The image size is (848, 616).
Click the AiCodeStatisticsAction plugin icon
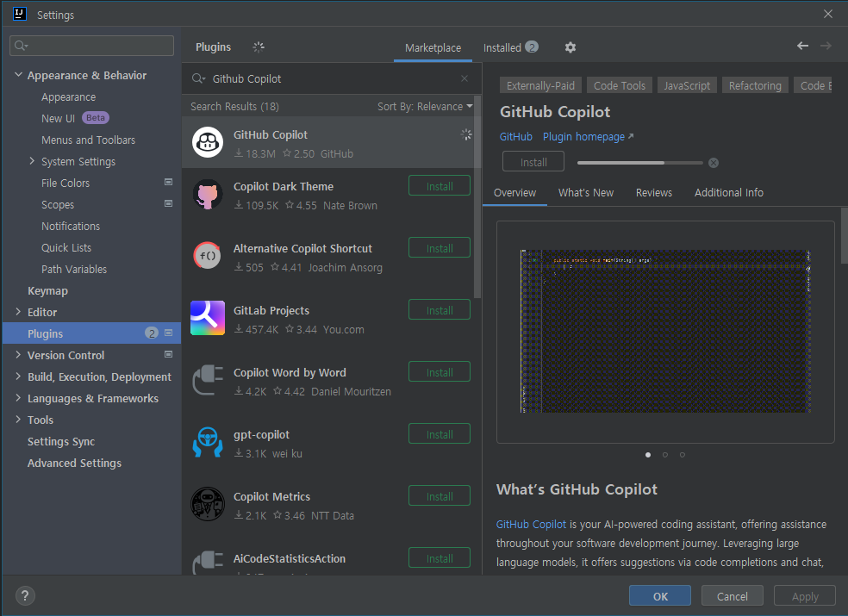208,563
